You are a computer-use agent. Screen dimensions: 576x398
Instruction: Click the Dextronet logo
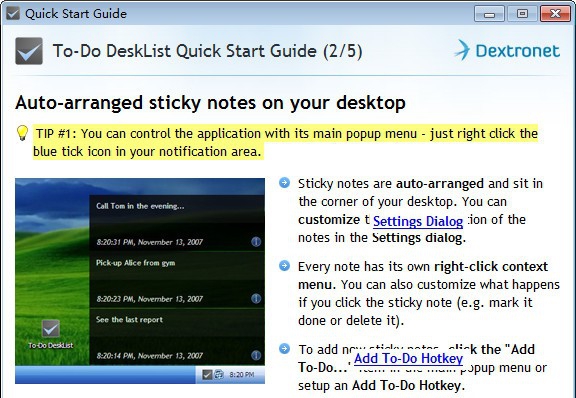pos(507,50)
